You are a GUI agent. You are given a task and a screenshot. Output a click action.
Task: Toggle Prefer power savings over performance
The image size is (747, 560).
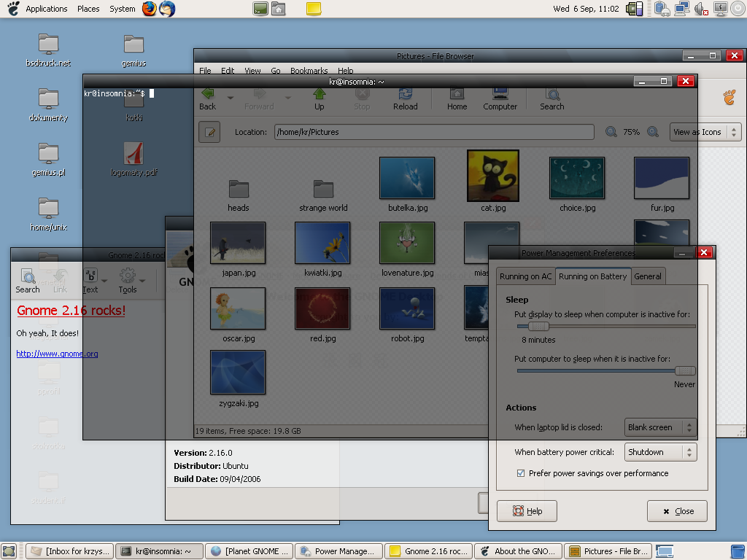pos(521,473)
